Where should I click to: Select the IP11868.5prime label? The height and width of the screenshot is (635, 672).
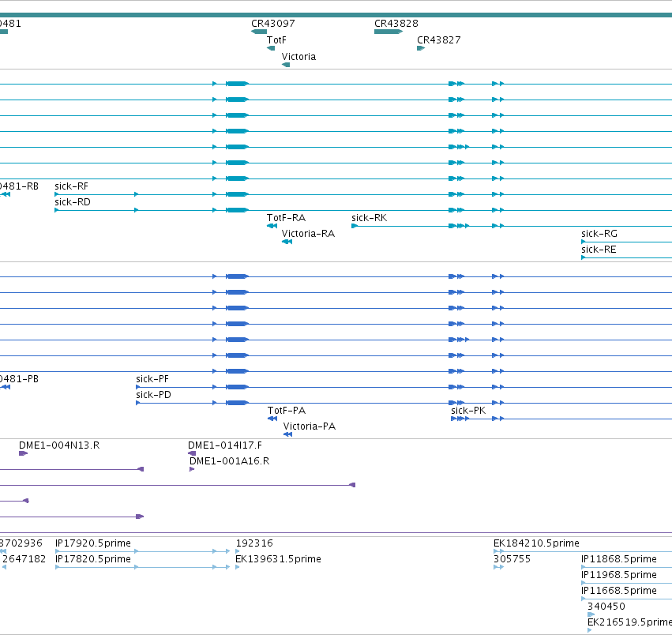click(619, 559)
